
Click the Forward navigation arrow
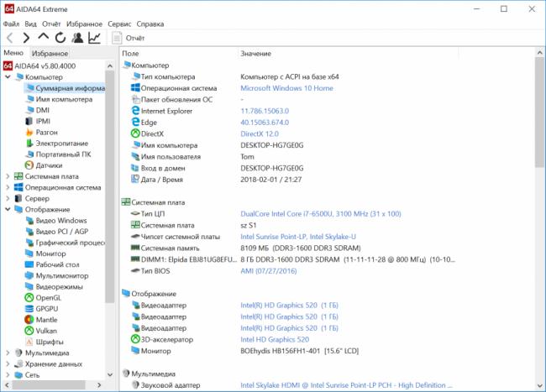(x=26, y=38)
